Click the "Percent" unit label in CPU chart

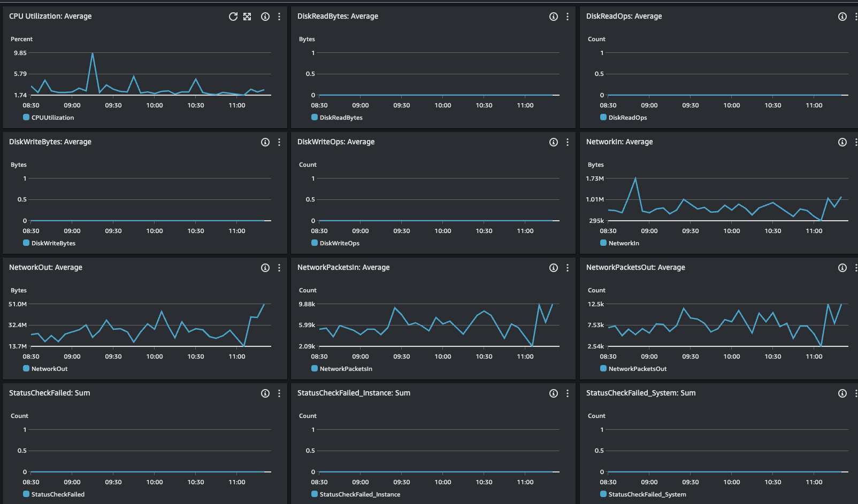(22, 39)
